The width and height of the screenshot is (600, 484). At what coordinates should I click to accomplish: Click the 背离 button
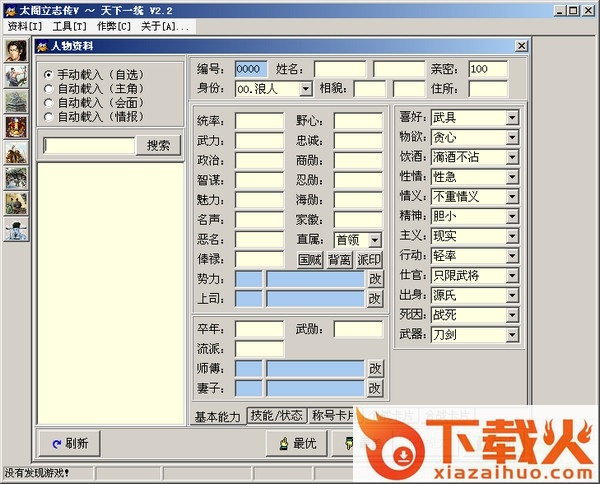339,260
